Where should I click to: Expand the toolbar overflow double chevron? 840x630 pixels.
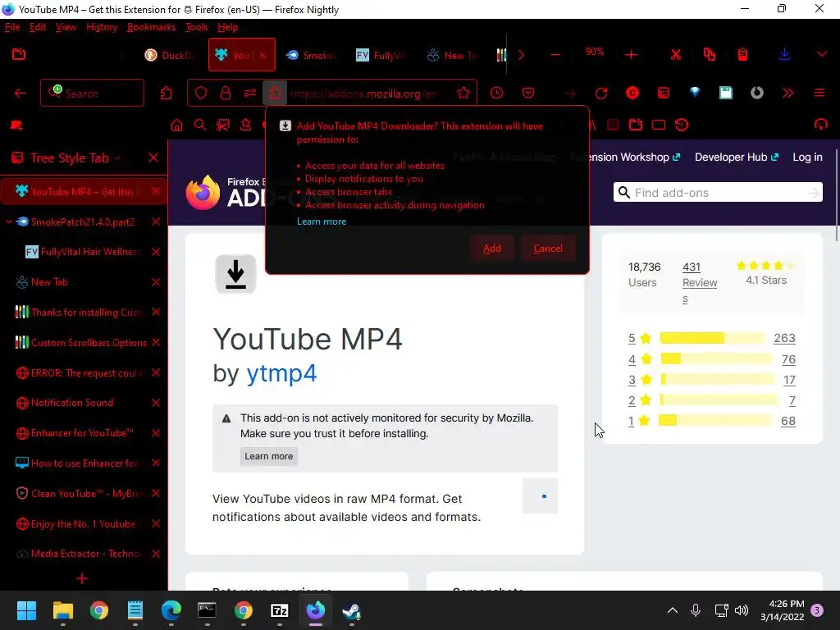tap(787, 93)
